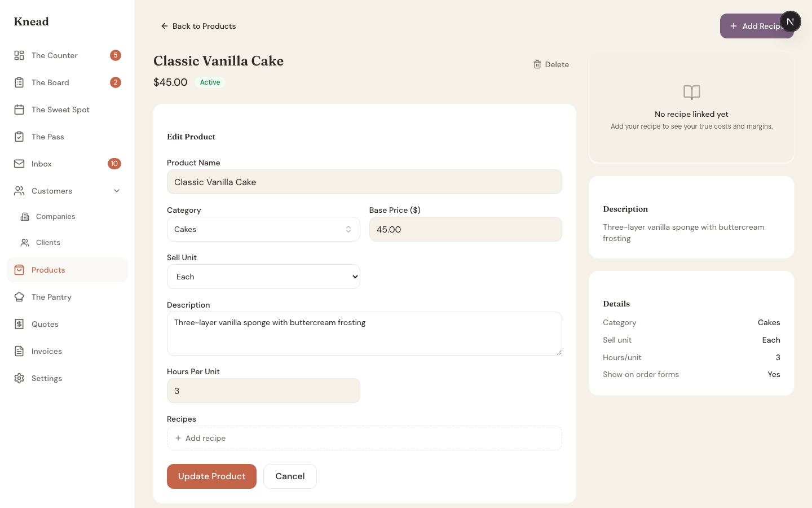Screen dimensions: 812x508
Task: Click the user avatar in top corner
Action: click(x=791, y=21)
